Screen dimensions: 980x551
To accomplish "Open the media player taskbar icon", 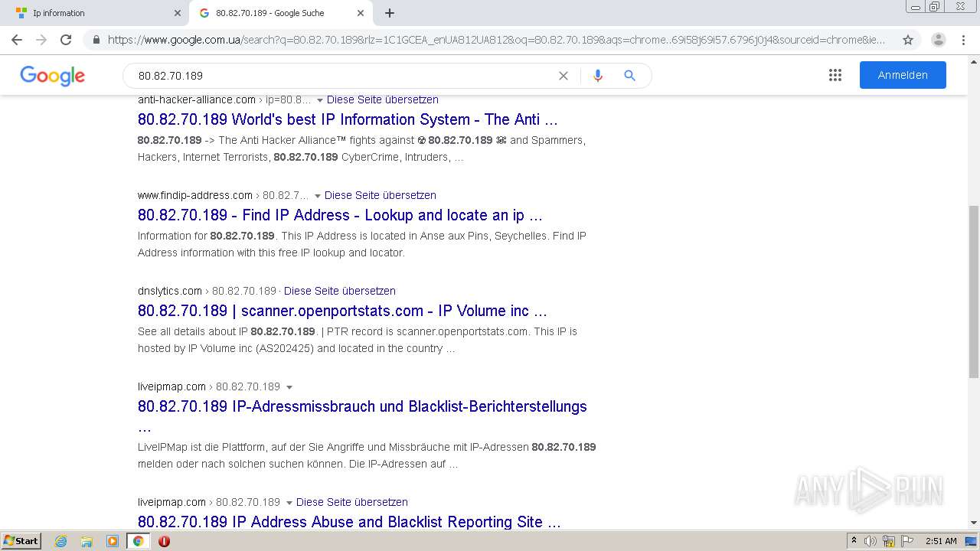I will 113,541.
